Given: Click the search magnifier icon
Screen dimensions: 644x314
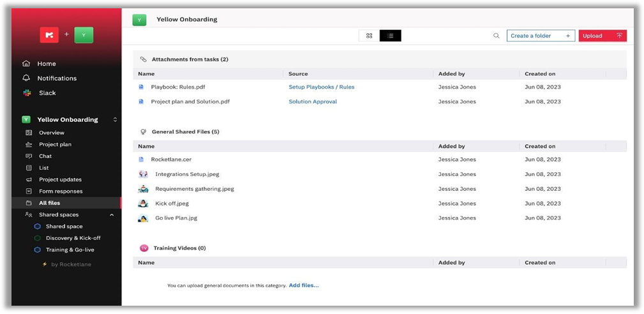Looking at the screenshot, I should (x=496, y=36).
